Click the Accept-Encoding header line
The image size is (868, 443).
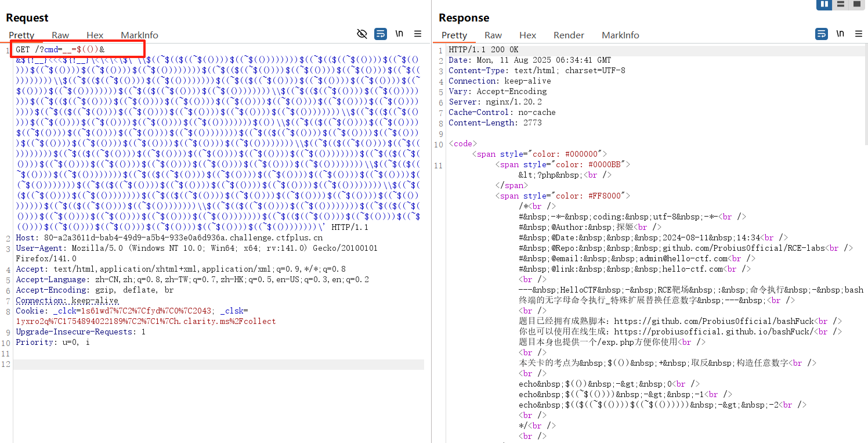coord(95,290)
